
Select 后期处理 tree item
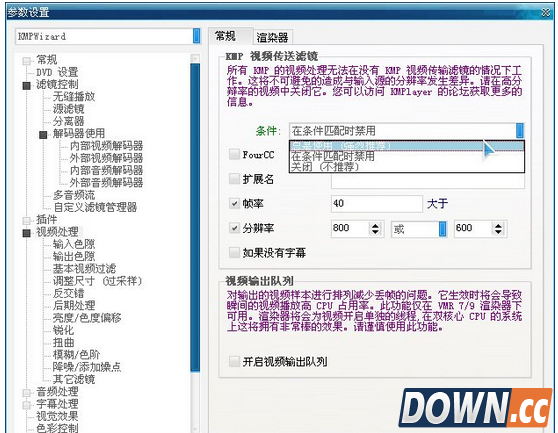pyautogui.click(x=74, y=305)
